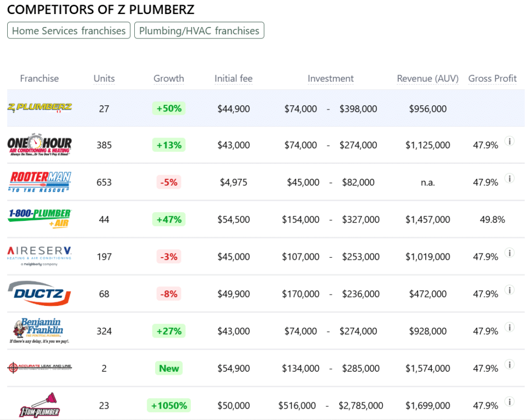Click the Gross Profit column header
531x420 pixels.
point(493,79)
